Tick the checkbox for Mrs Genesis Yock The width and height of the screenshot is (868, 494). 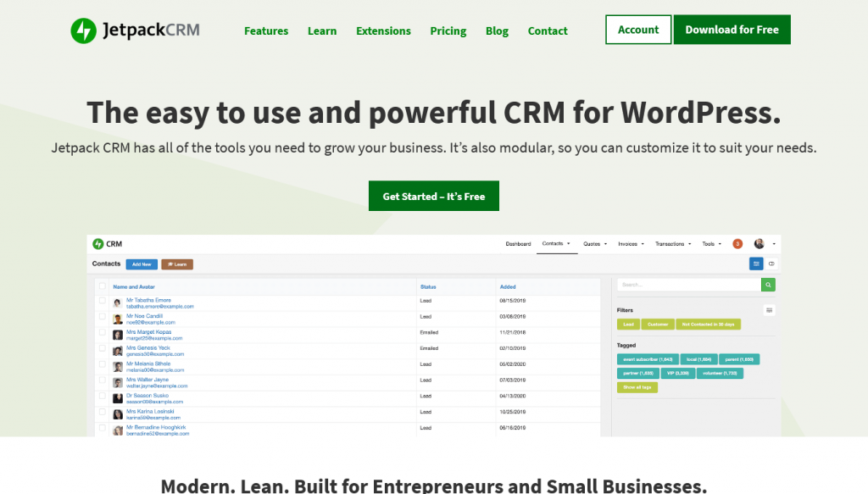pos(103,348)
